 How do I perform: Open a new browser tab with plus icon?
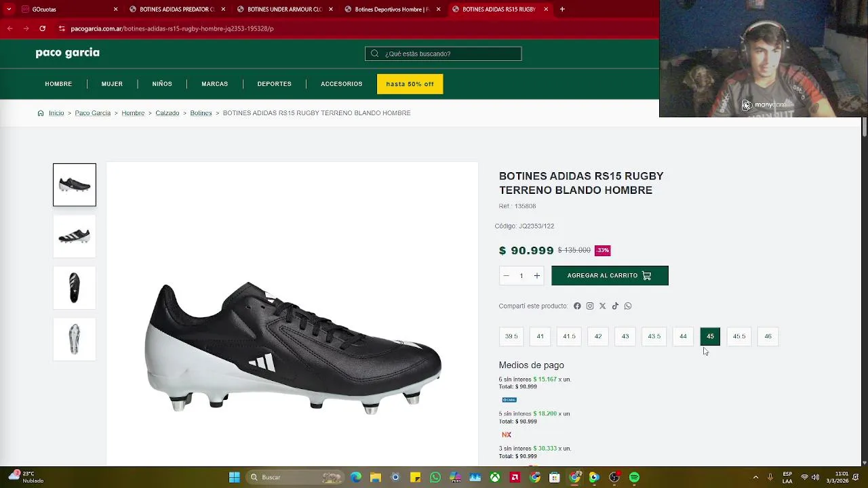pyautogui.click(x=562, y=9)
